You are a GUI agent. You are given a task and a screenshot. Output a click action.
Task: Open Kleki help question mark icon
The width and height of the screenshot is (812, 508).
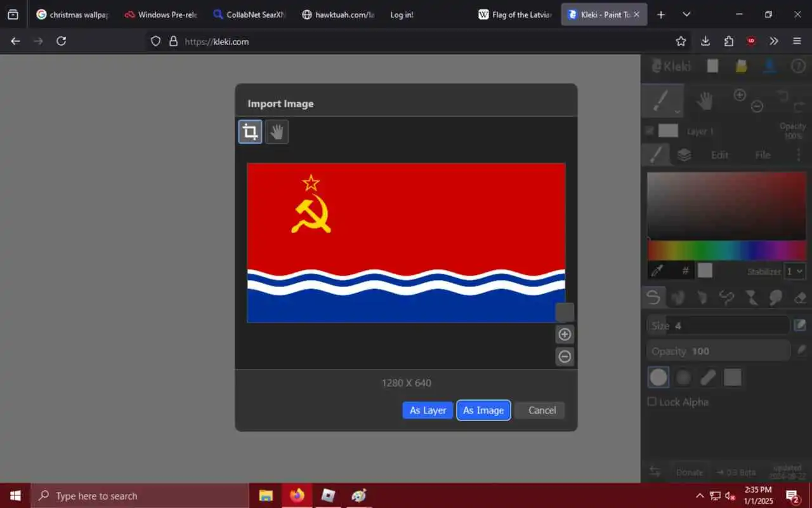(797, 65)
